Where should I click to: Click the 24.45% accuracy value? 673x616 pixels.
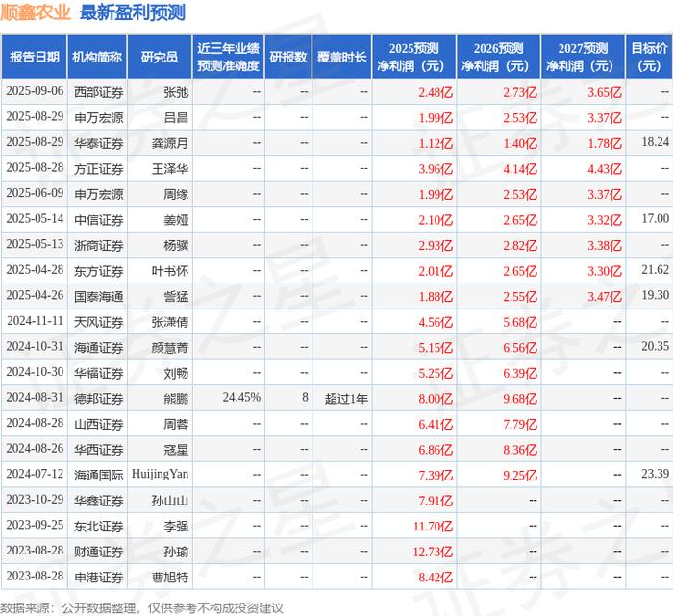[241, 397]
